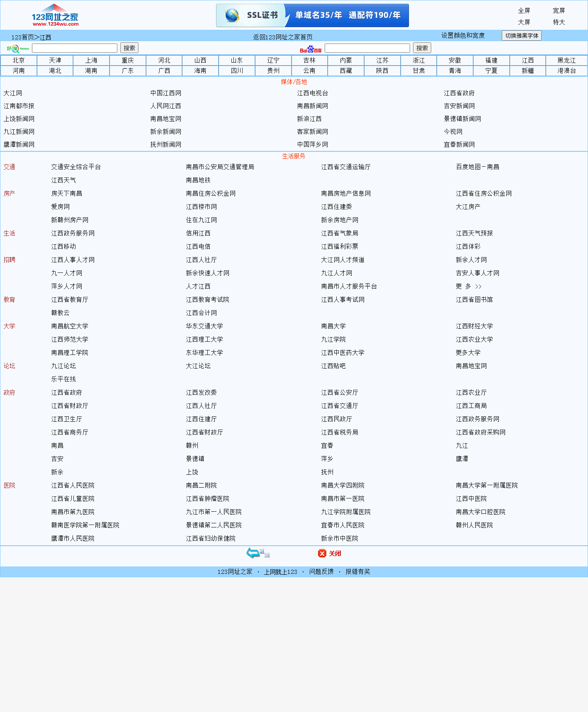Screen dimensions: 588x712
Task: Open the 南昌大学 link
Action: [333, 326]
